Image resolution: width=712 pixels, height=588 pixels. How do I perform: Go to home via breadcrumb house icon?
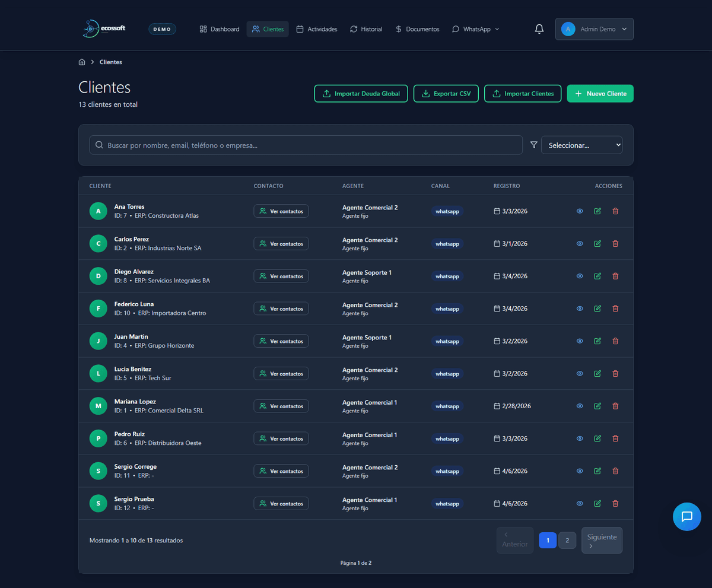click(82, 62)
